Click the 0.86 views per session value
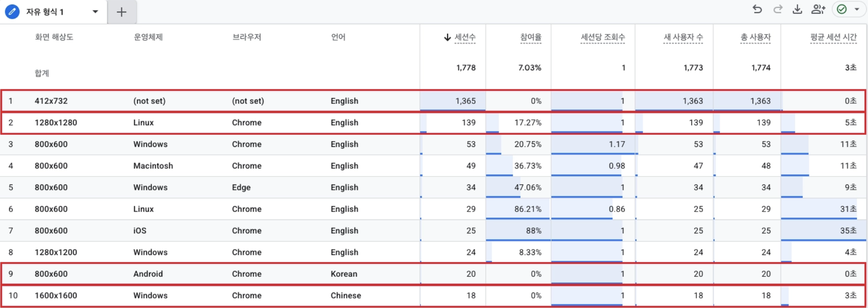868x308 pixels. 617,209
